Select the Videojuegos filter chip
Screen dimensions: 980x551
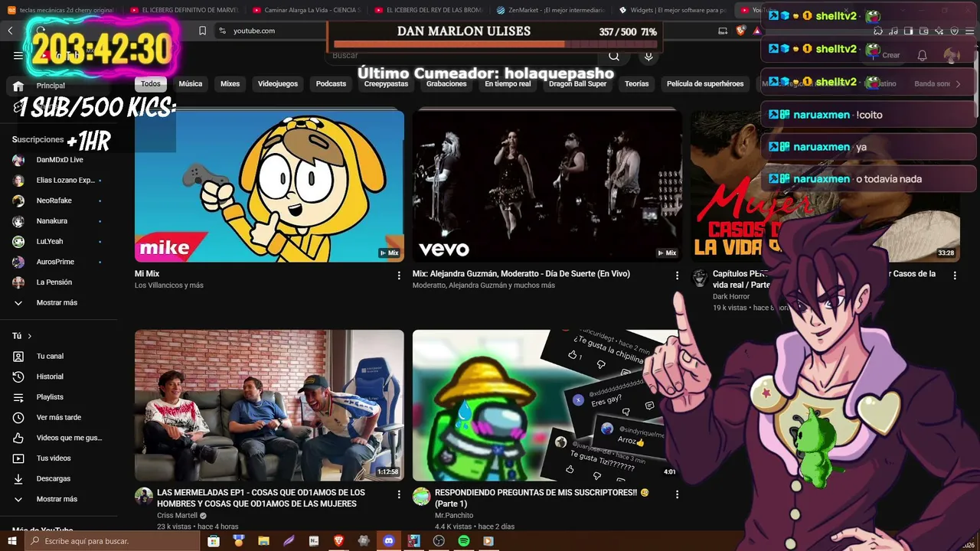278,84
